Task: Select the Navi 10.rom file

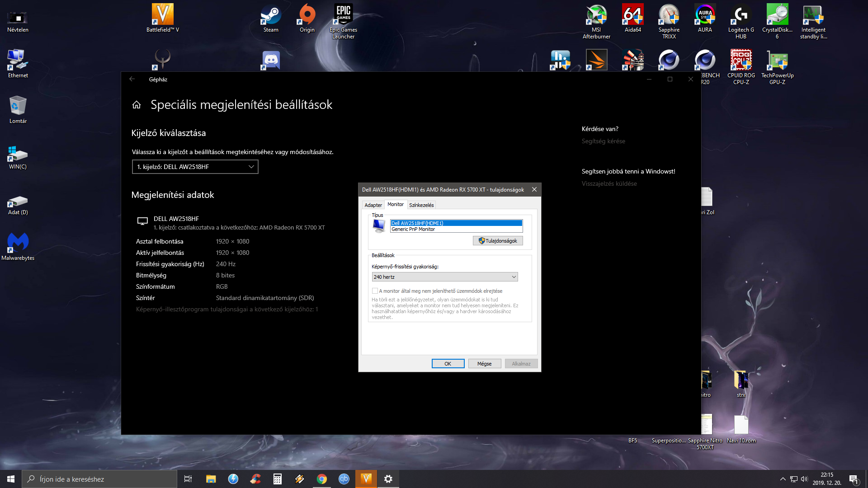Action: pos(741,429)
